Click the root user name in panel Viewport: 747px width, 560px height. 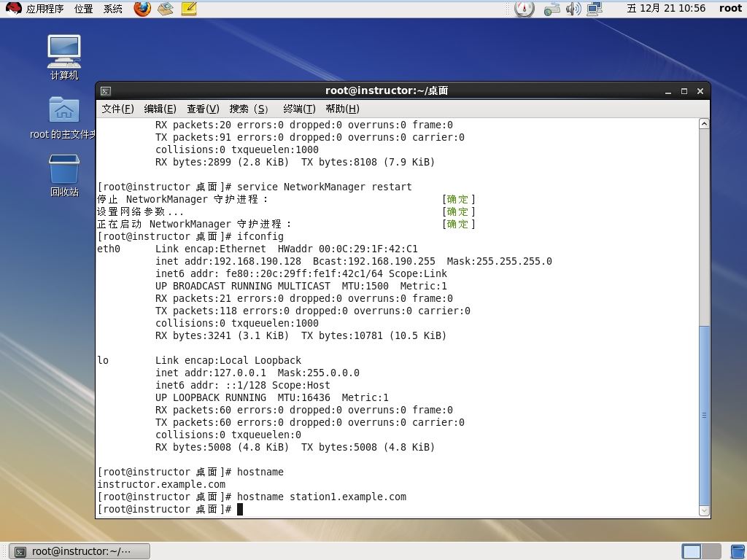click(730, 8)
